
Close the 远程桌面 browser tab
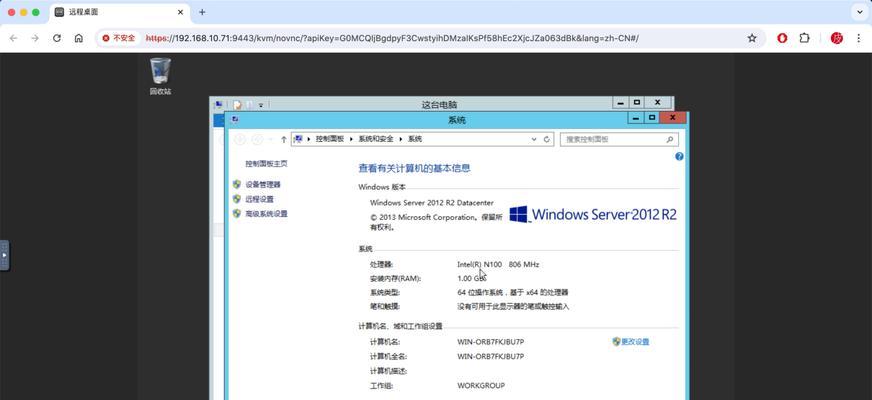[180, 12]
